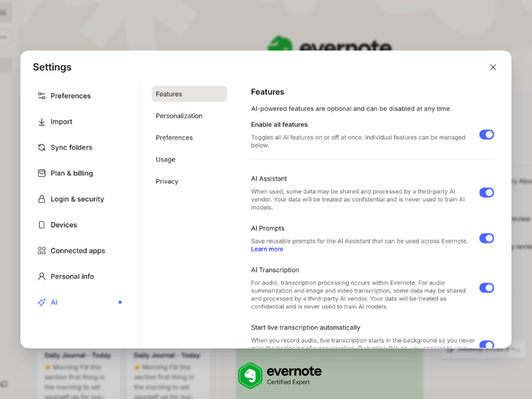Click the Login & security padlock icon

41,199
